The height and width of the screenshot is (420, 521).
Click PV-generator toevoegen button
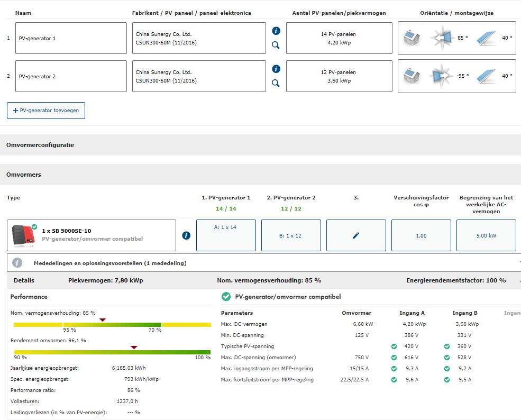click(x=46, y=111)
